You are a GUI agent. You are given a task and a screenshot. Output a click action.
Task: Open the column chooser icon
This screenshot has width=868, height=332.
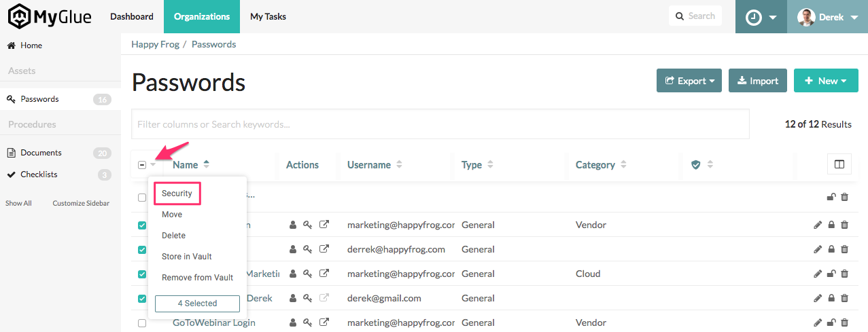(x=839, y=164)
